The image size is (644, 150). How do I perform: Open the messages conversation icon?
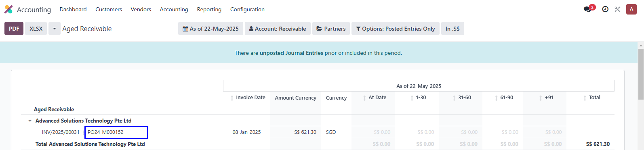[587, 9]
